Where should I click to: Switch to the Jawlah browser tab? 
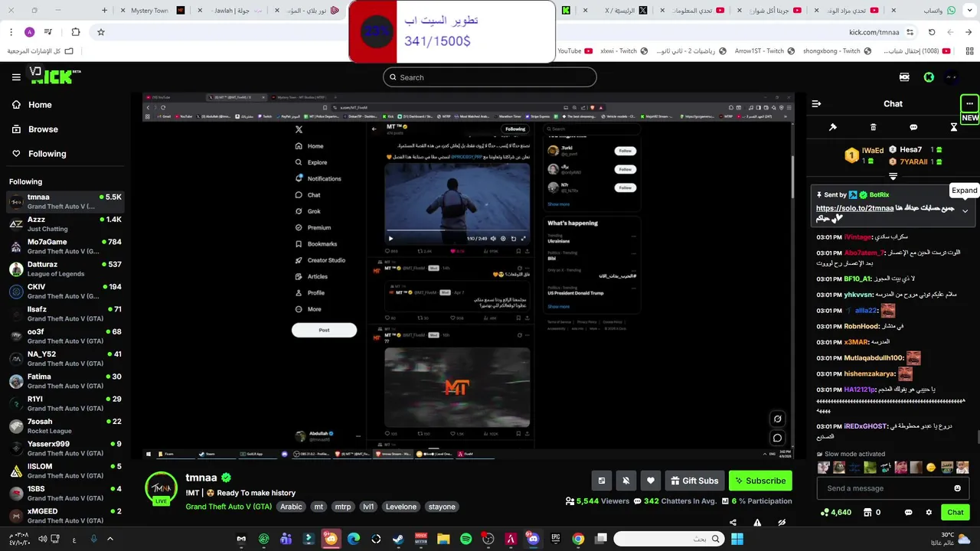click(230, 11)
